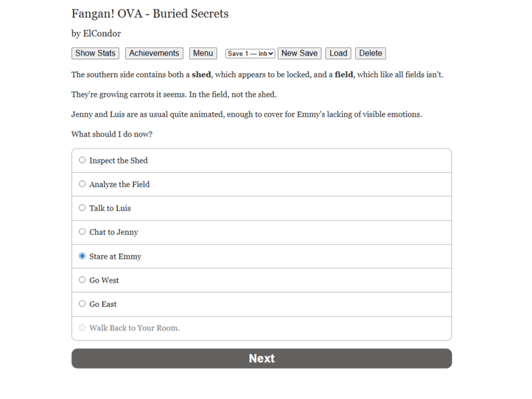Click the bold word field in the text
This screenshot has height=399, width=532.
(x=344, y=75)
